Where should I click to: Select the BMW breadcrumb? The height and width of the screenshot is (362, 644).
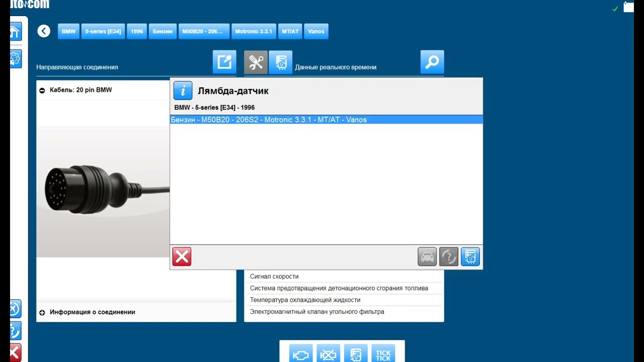coord(68,31)
